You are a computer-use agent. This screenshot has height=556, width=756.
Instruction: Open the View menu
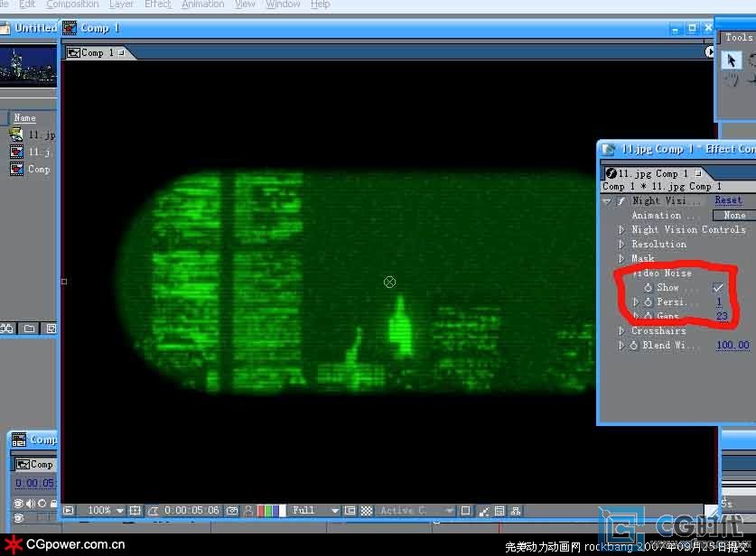click(x=245, y=5)
